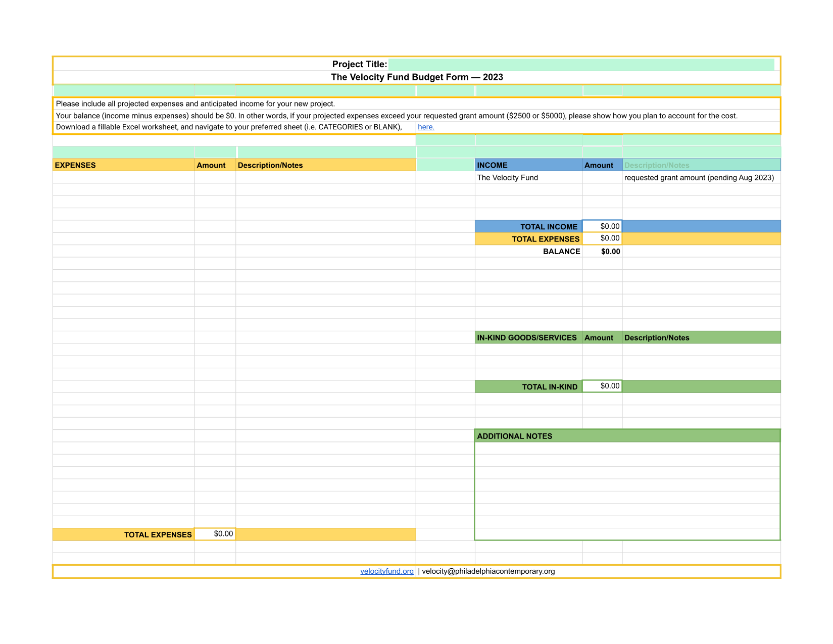Click the IN-KIND GOODS/SERVICES header

[x=528, y=337]
